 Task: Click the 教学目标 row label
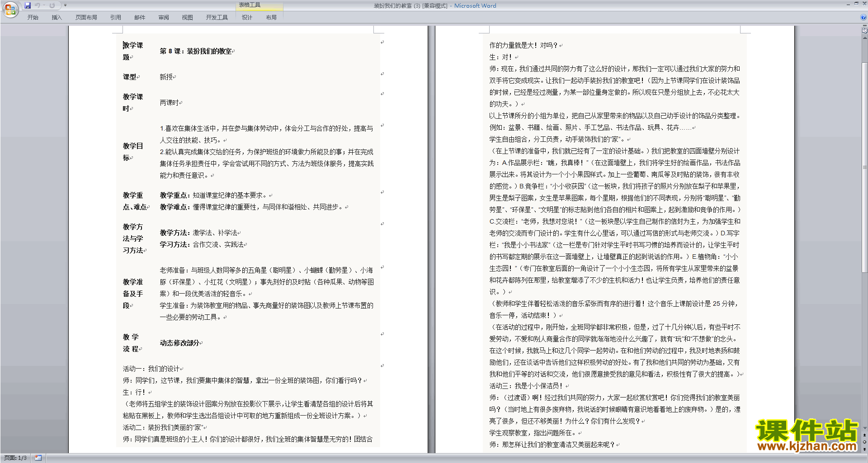(x=133, y=152)
